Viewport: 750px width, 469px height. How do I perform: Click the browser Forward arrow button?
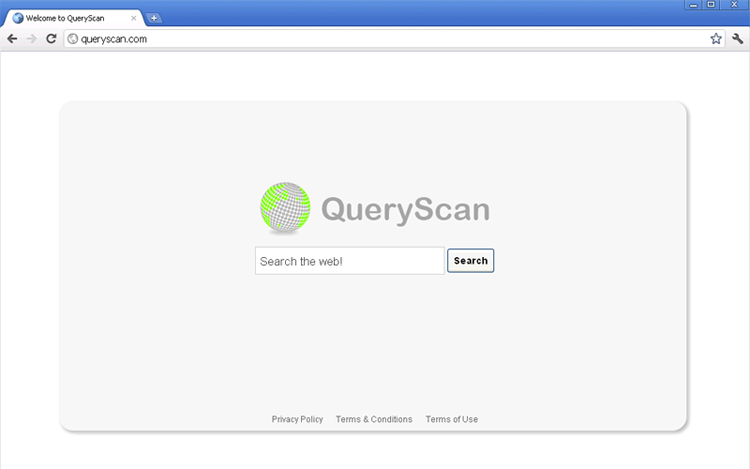coord(31,39)
